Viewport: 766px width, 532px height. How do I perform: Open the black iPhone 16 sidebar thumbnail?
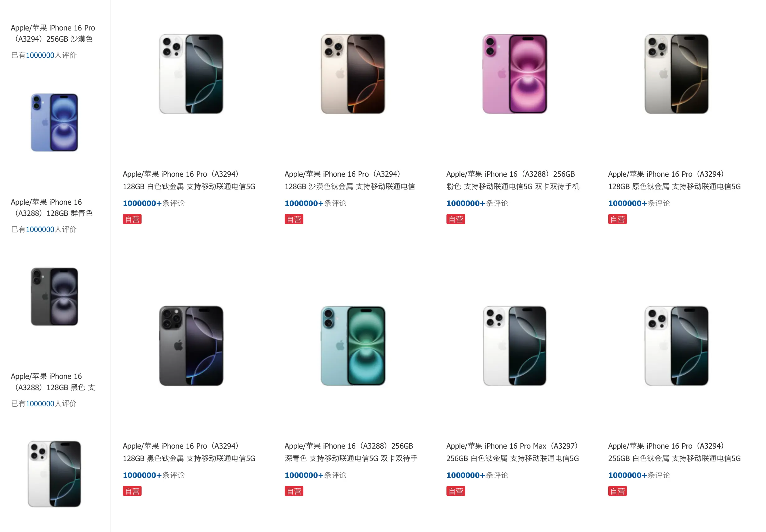[x=54, y=296]
